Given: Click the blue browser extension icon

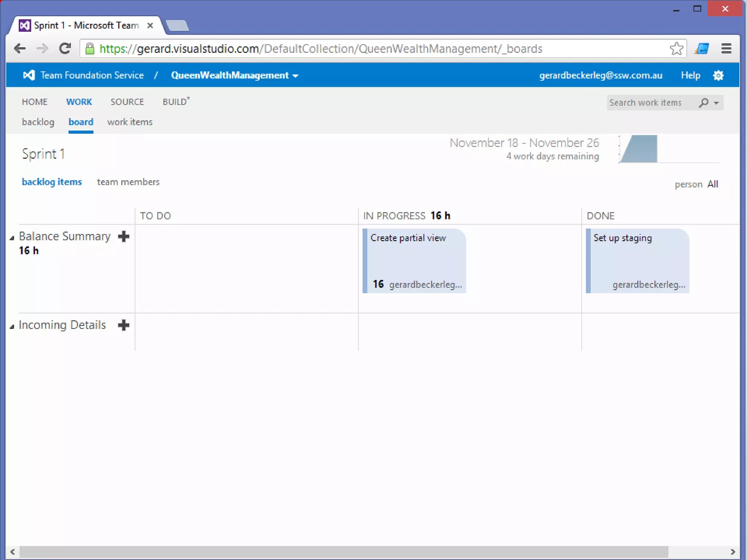Looking at the screenshot, I should click(701, 48).
